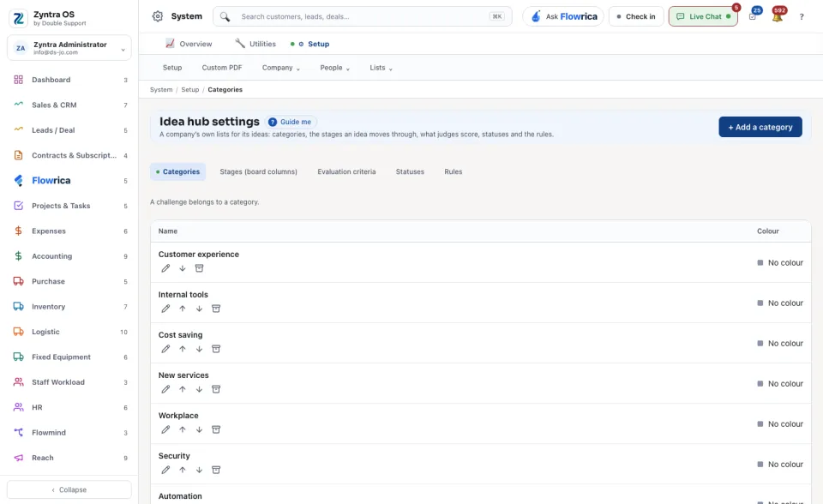Screen dimensions: 823x504
Task: Open notifications bell icon
Action: click(778, 16)
